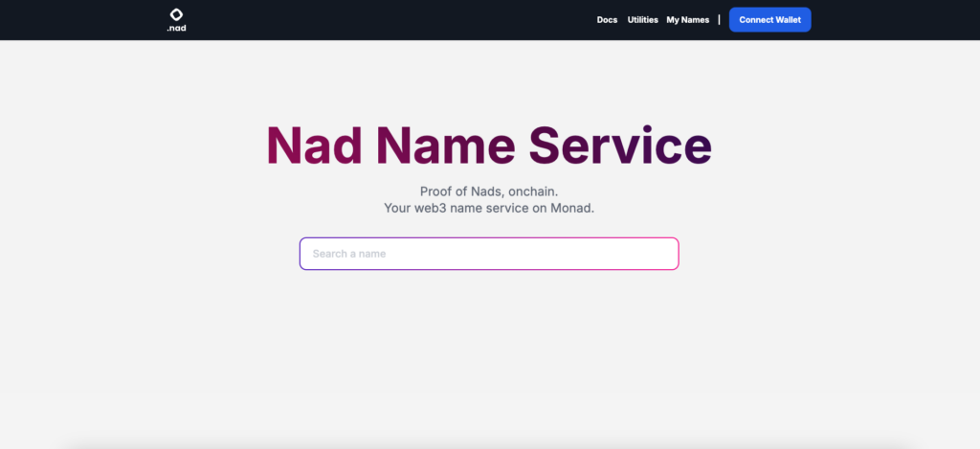Focus the Search a name field

click(x=489, y=254)
